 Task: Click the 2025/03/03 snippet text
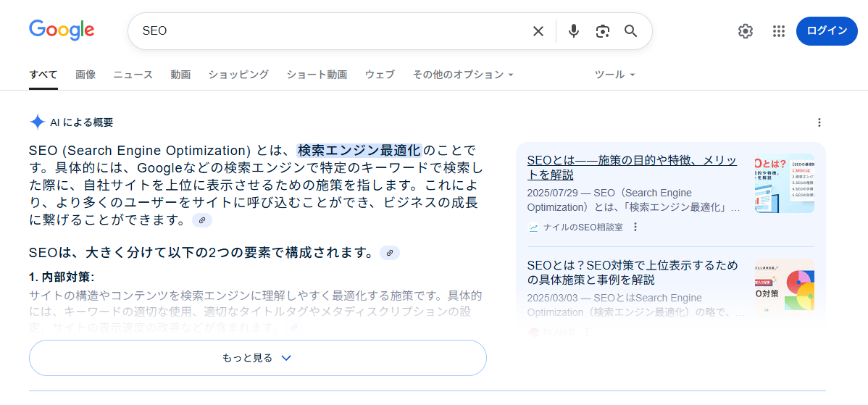[x=636, y=305]
